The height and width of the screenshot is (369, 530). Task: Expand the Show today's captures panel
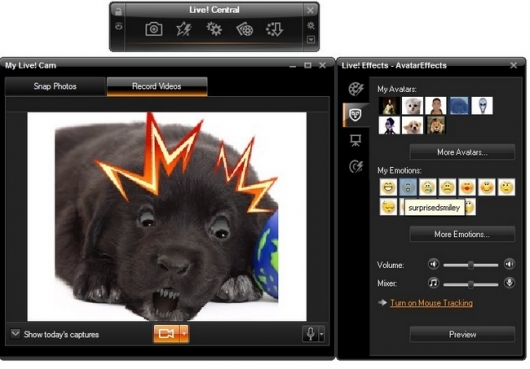(15, 334)
